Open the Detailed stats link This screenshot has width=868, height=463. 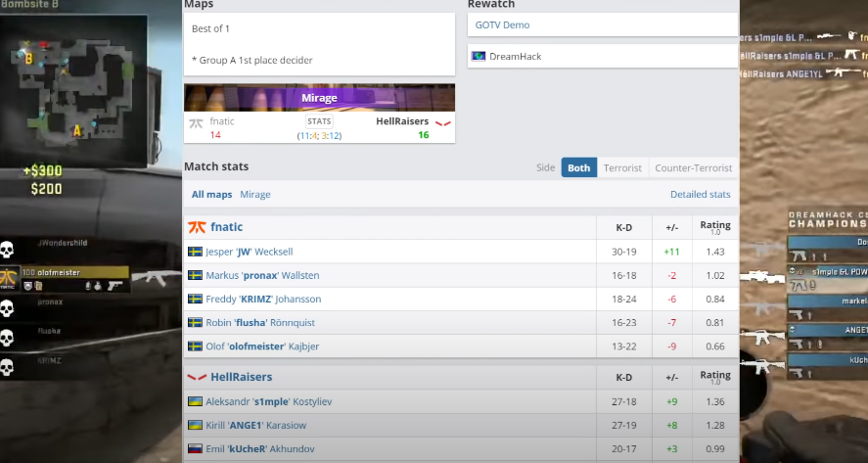tap(700, 195)
